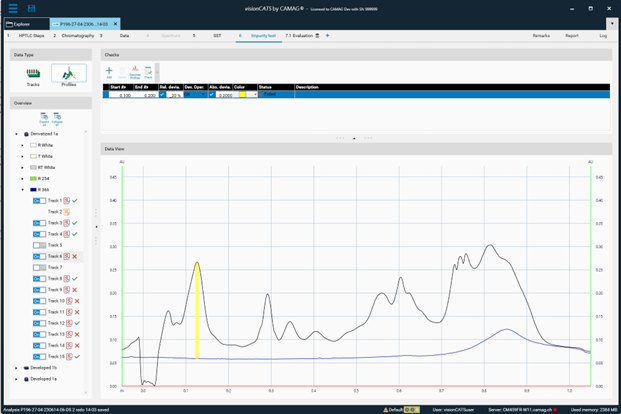Screen dimensions: 621x414
Task: Open the Dev. Oper. dropdown
Action: [205, 95]
